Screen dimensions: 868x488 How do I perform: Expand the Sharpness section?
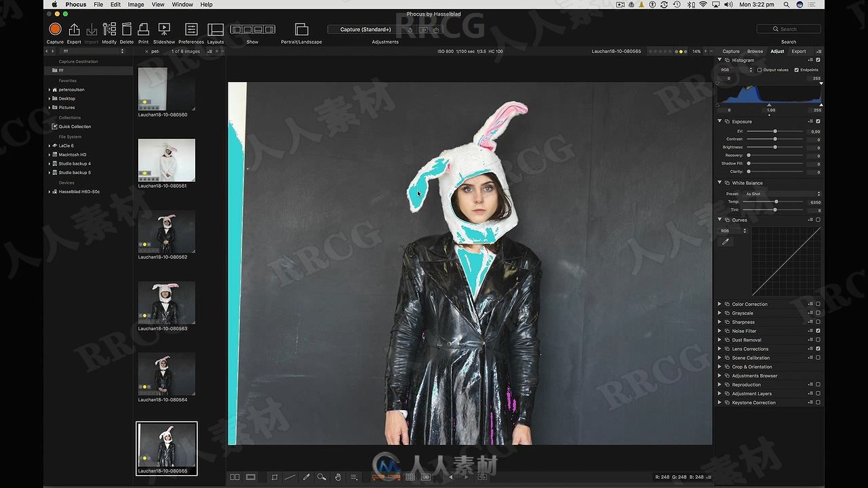point(719,322)
